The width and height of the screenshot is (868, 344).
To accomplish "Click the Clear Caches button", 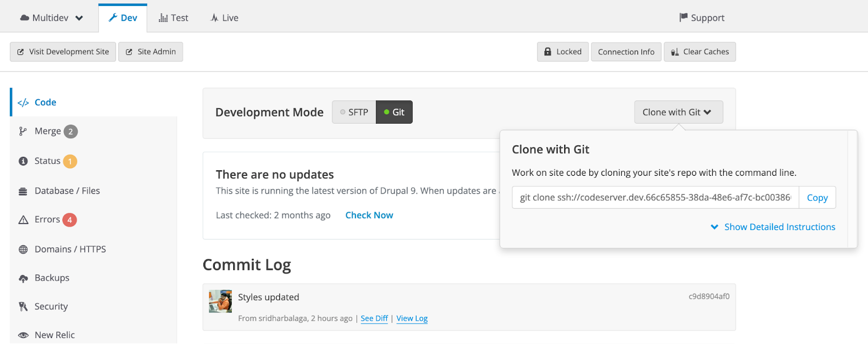I will (700, 52).
